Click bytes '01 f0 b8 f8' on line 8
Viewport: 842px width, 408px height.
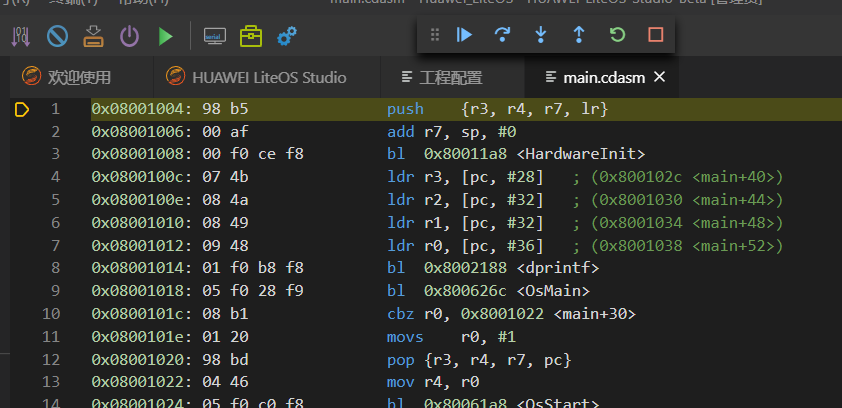pos(252,268)
